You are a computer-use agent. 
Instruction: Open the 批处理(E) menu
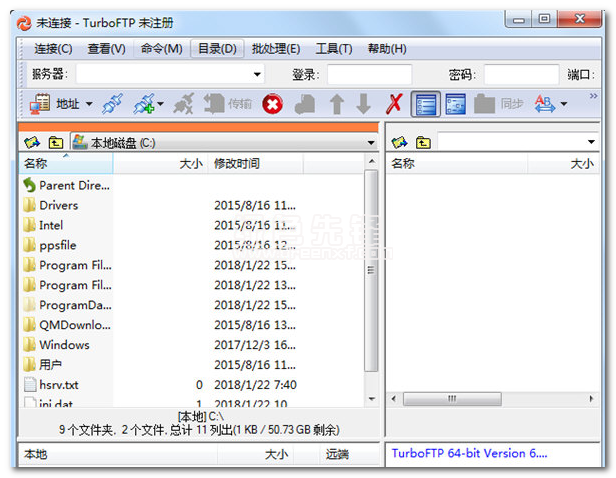point(276,49)
